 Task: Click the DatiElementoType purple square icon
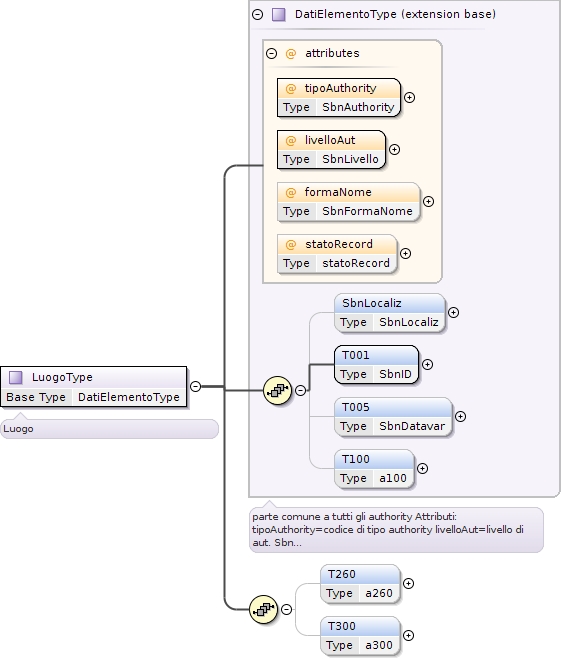[279, 14]
